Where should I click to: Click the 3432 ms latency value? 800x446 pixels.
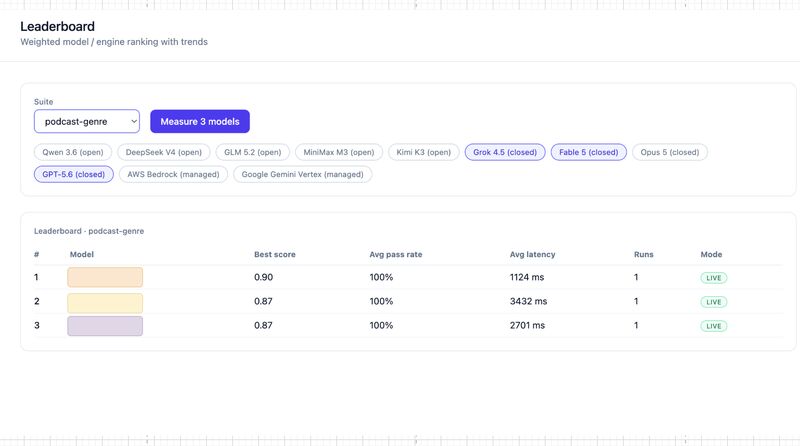tap(528, 301)
